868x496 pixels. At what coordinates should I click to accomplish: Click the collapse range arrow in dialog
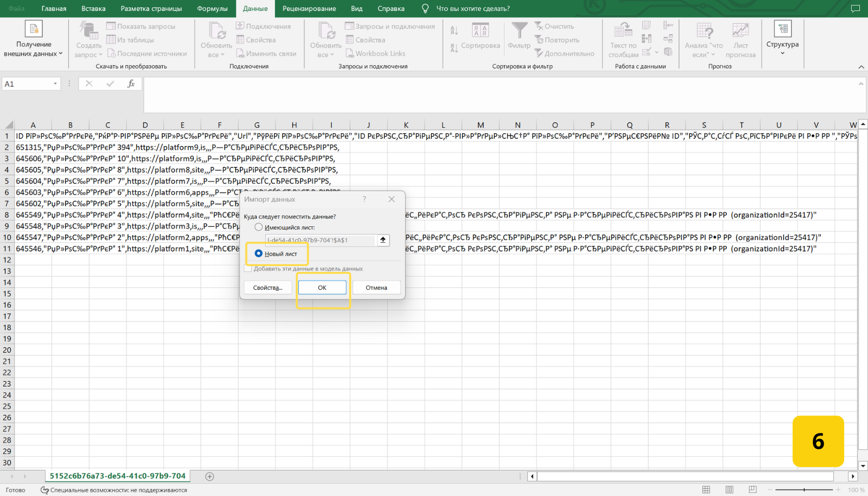[x=383, y=240]
